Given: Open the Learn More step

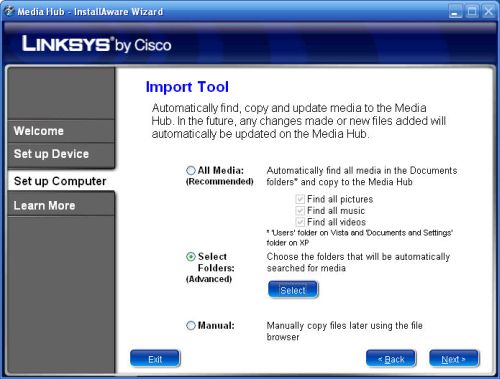Looking at the screenshot, I should click(x=61, y=205).
